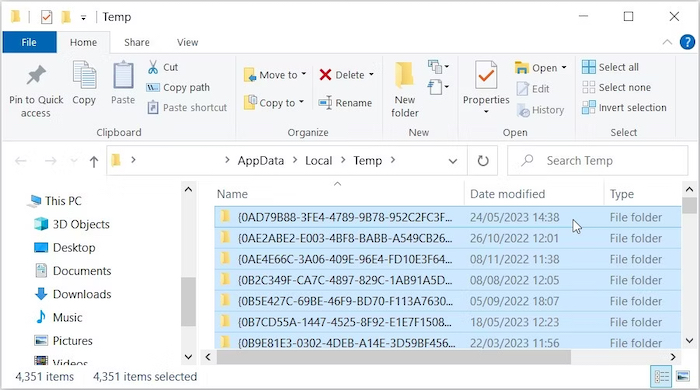
Task: Click the Forward navigation arrow
Action: click(50, 161)
